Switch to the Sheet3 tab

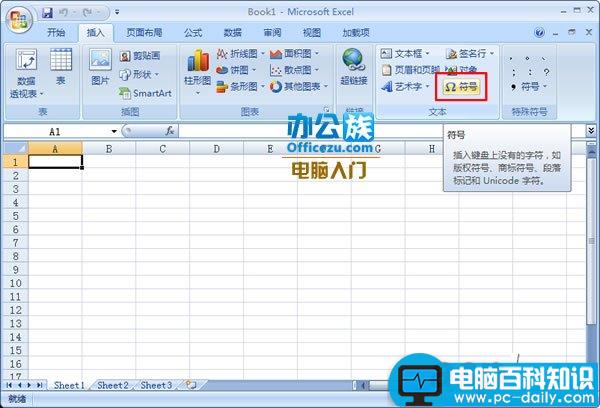(156, 385)
